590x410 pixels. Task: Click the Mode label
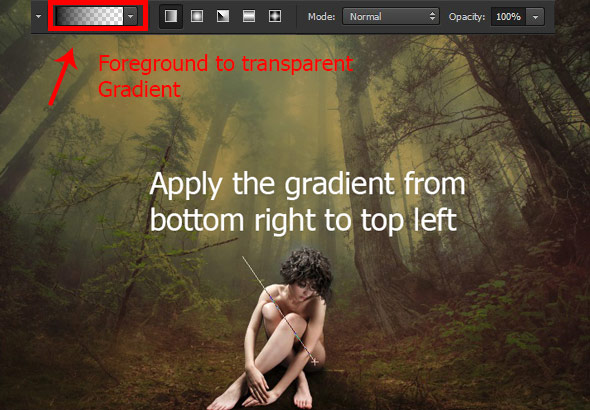[321, 17]
